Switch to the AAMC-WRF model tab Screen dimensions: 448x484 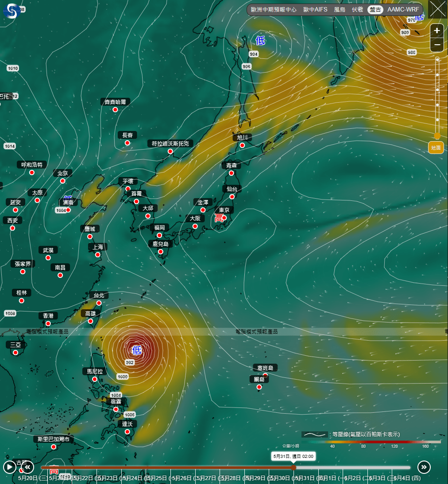403,10
